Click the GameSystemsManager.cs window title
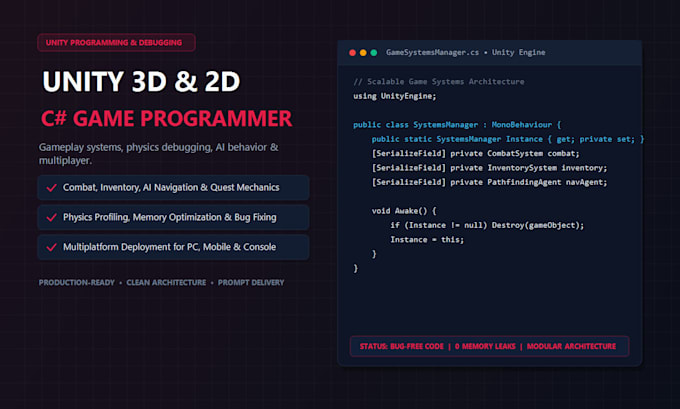Image resolution: width=680 pixels, height=409 pixels. click(x=465, y=52)
